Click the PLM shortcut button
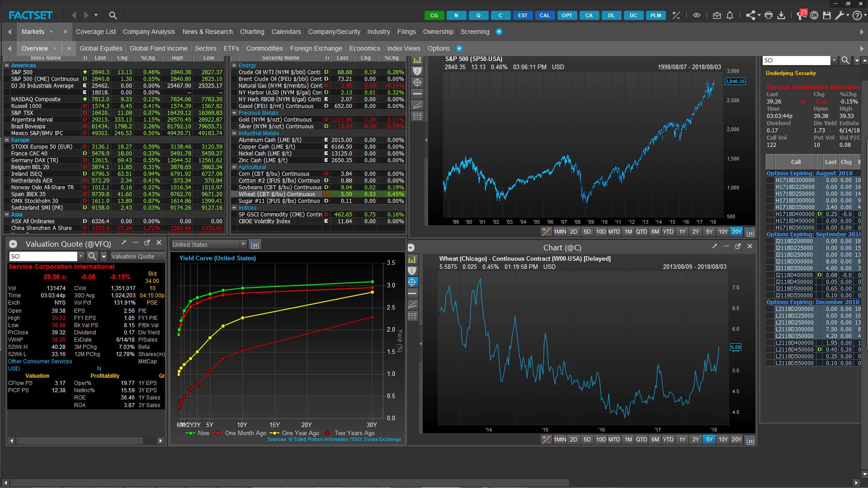 (x=656, y=15)
